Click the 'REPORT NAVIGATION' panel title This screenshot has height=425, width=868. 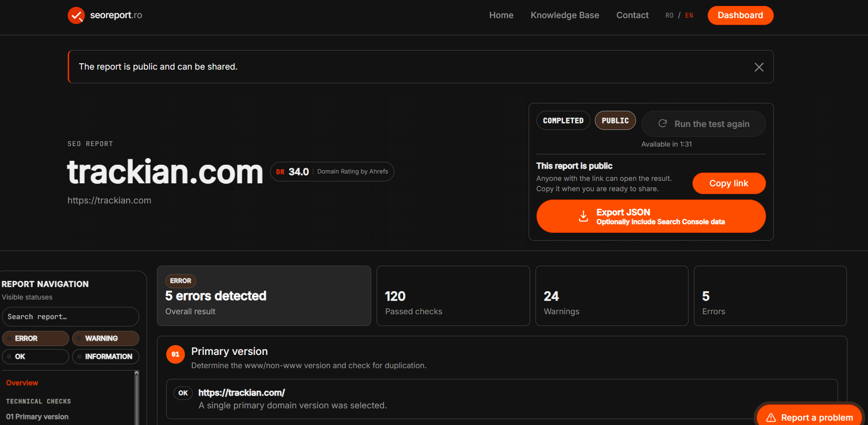(45, 284)
